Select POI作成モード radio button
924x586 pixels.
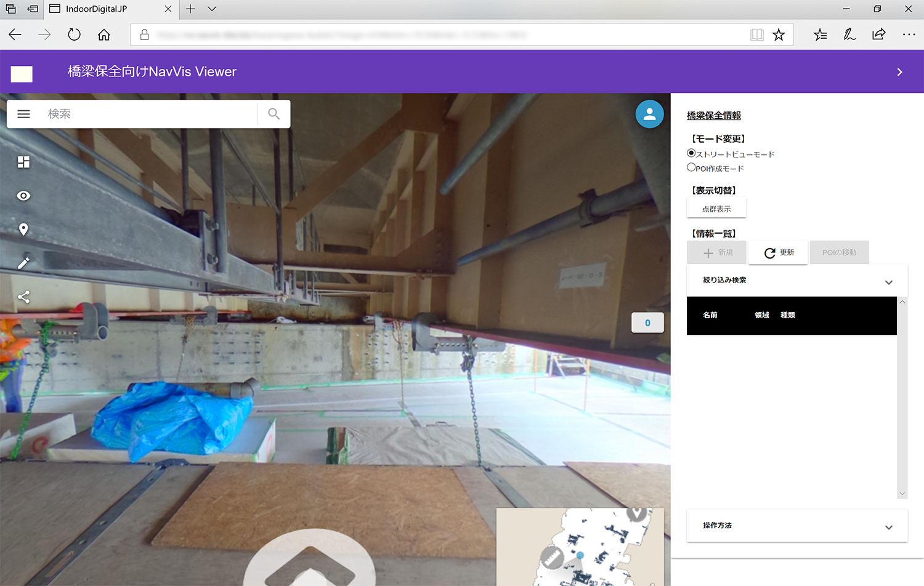[691, 167]
